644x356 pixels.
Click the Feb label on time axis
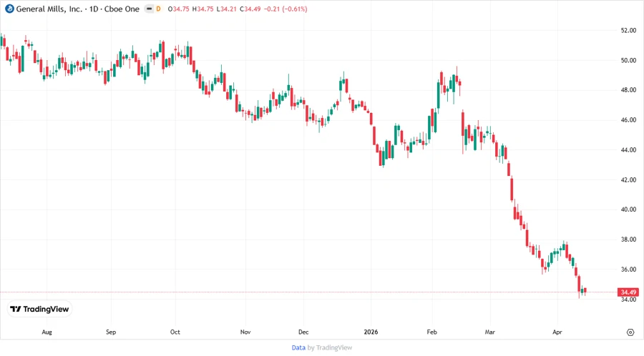[431, 332]
